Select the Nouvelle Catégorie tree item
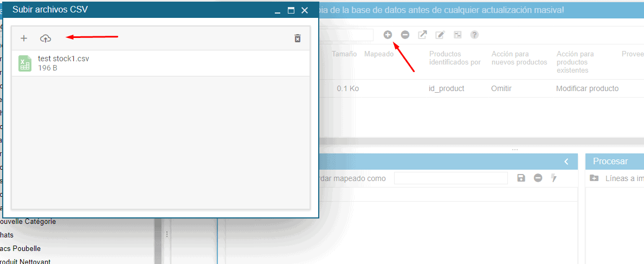Screen dimensions: 644x264 (28, 222)
